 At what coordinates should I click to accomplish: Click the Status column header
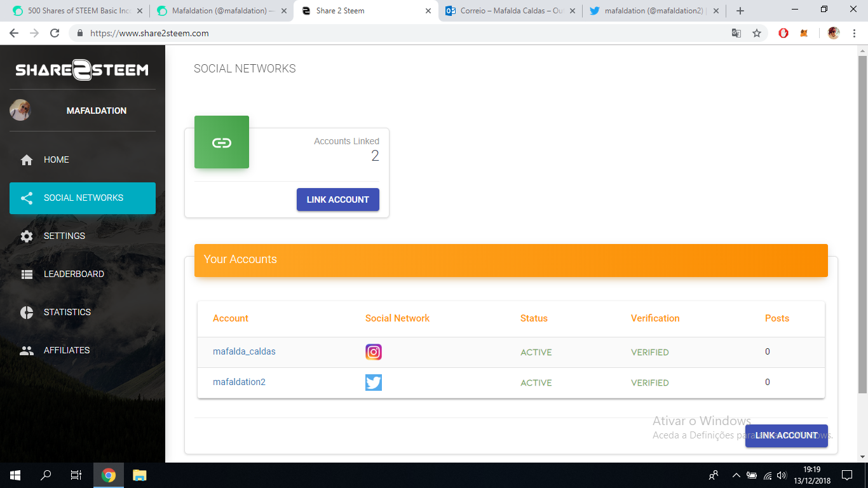tap(534, 318)
